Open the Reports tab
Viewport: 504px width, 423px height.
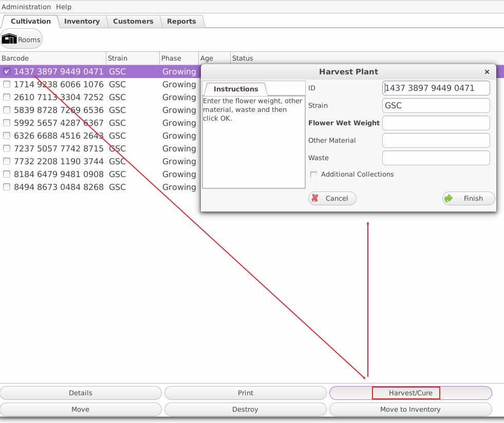pos(181,22)
